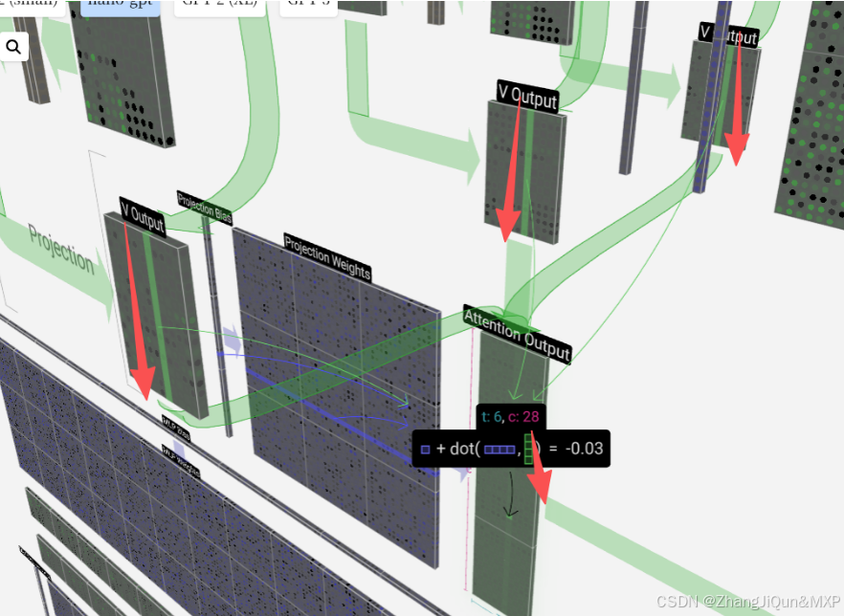
Task: Click the dot product result -0.03
Action: pyautogui.click(x=584, y=449)
